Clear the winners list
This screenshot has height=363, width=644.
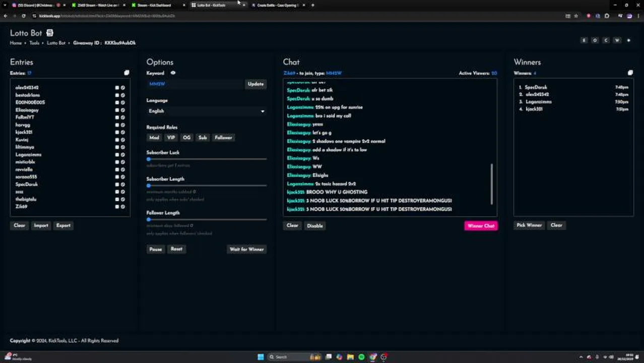pos(556,225)
